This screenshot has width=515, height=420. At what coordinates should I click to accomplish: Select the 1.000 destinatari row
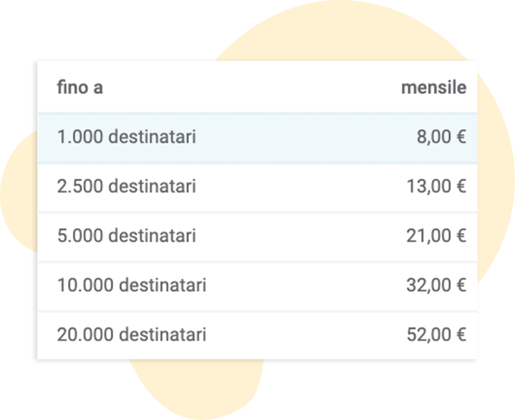[258, 138]
